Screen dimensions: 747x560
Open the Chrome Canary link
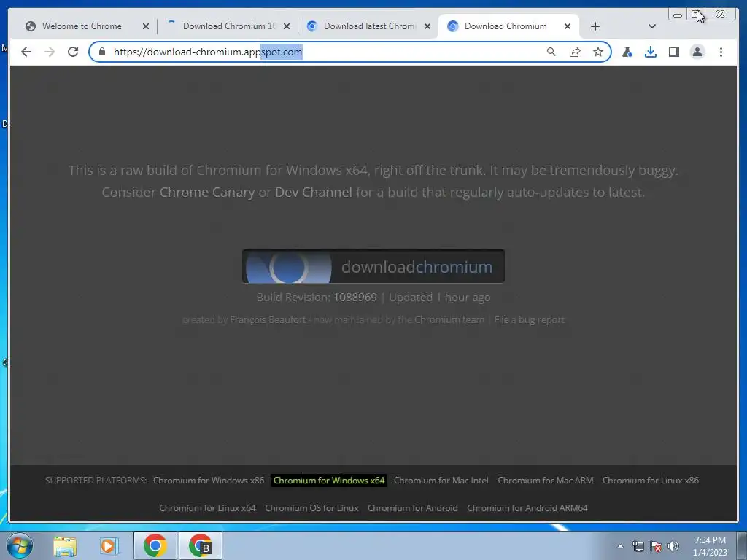[x=207, y=192]
